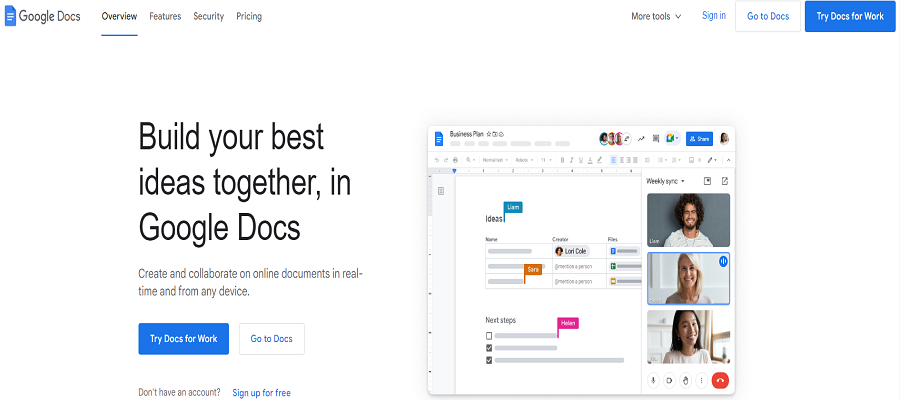Screen dimensions: 900x400
Task: Open the Normal text style dropdown
Action: click(495, 160)
